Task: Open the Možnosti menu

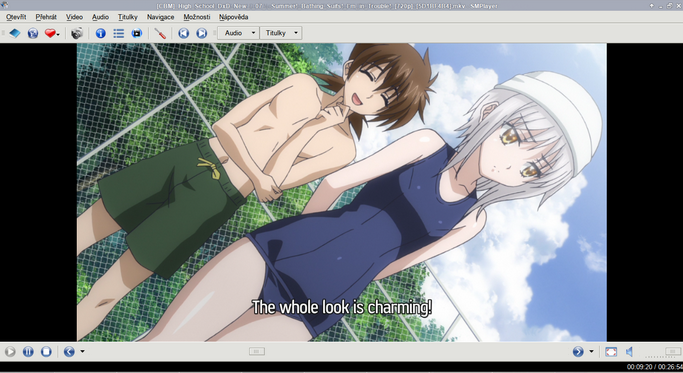Action: point(196,17)
